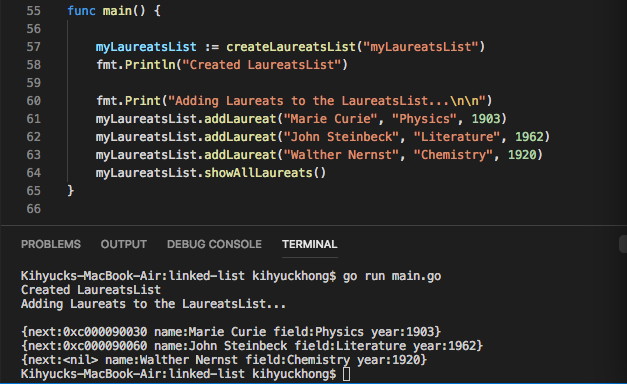The height and width of the screenshot is (384, 627).
Task: Click line number 62 in gutter
Action: (x=34, y=137)
